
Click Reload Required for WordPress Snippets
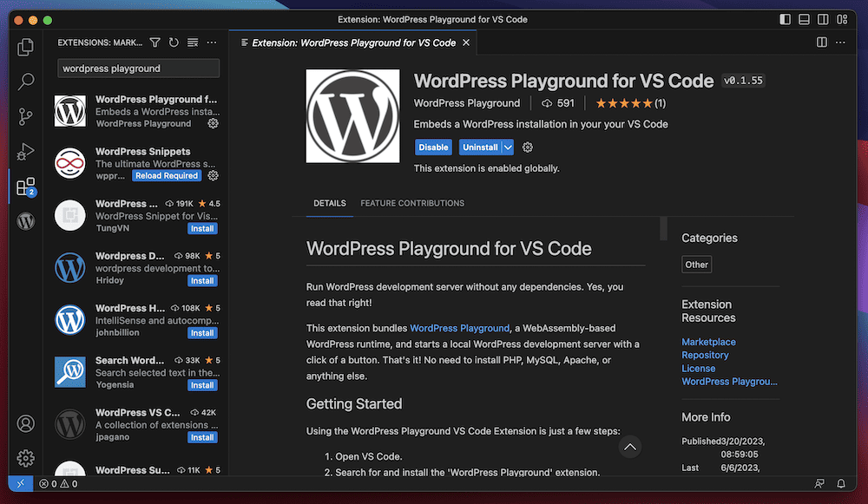(166, 175)
